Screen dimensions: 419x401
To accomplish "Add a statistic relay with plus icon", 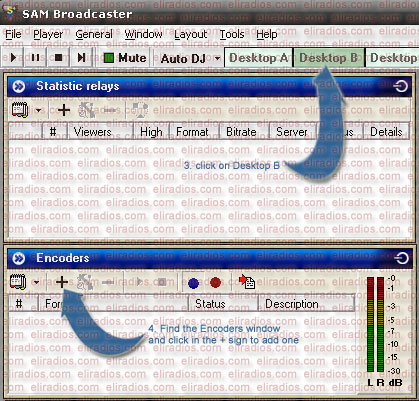I will point(64,110).
